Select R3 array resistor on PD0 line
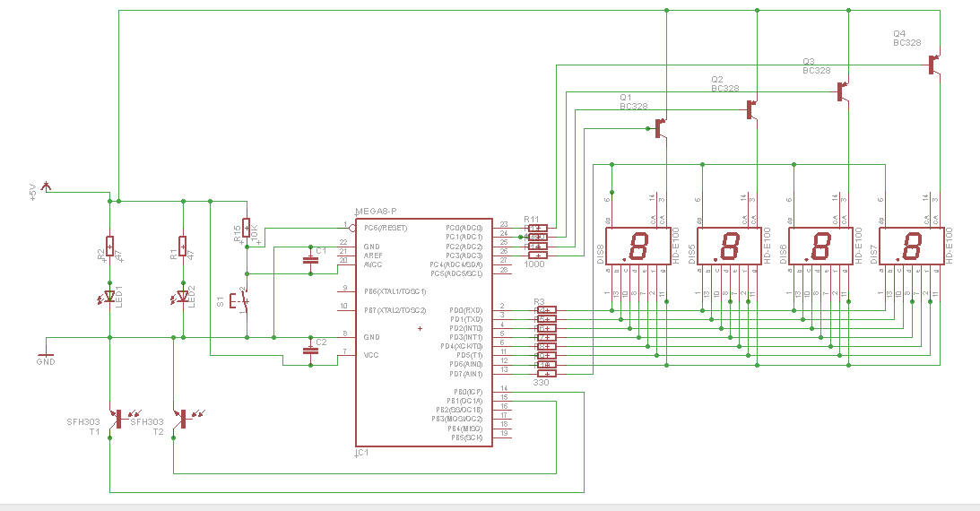This screenshot has height=511, width=980. tap(546, 310)
